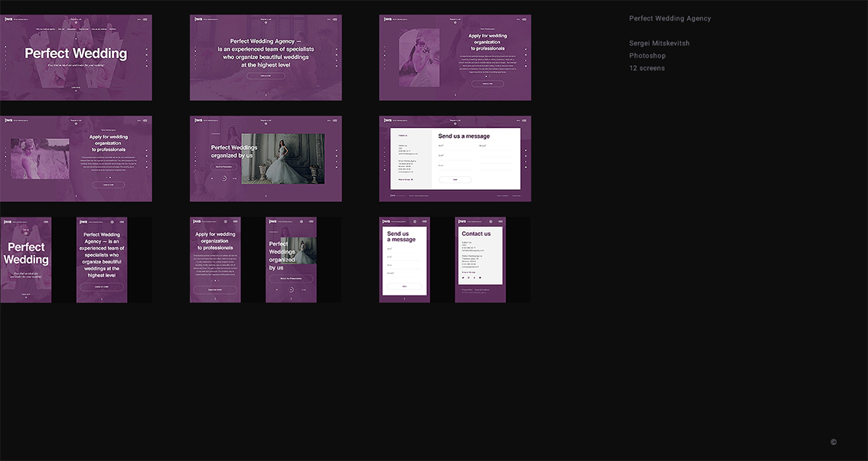Click 'Watch the Presentation' button on desktop gallery screen
This screenshot has height=461, width=868.
(x=224, y=167)
